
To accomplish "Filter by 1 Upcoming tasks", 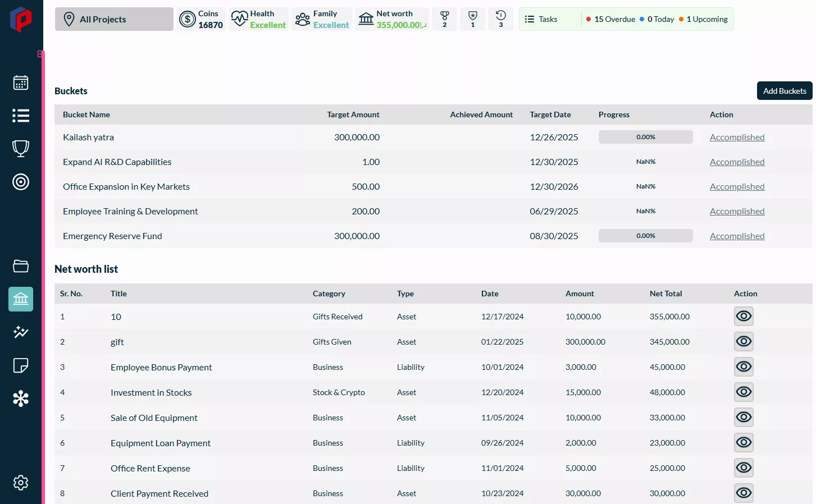I will click(x=703, y=19).
